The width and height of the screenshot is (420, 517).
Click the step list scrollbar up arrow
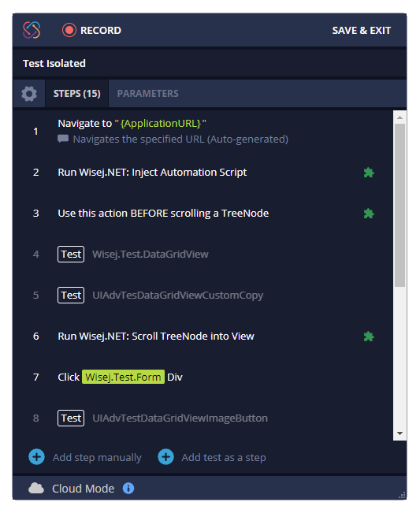click(x=400, y=117)
